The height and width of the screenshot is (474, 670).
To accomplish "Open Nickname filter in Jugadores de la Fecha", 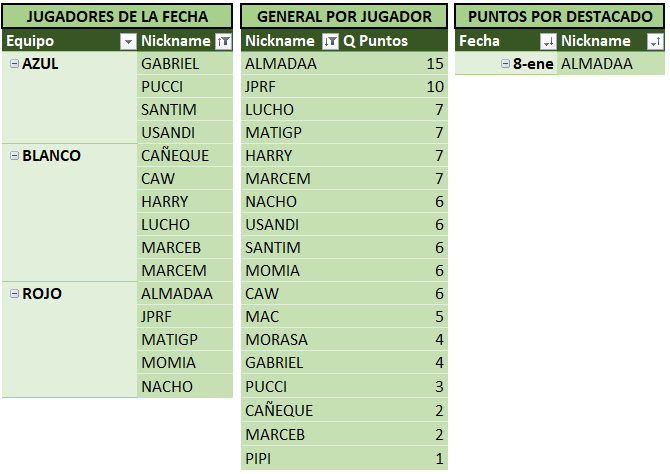I will (x=223, y=41).
